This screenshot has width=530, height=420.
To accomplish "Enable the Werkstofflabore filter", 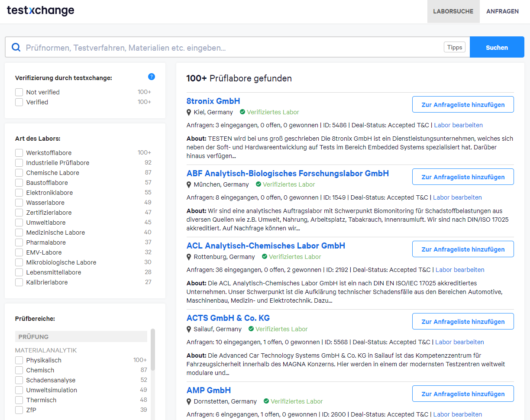I will (x=19, y=153).
